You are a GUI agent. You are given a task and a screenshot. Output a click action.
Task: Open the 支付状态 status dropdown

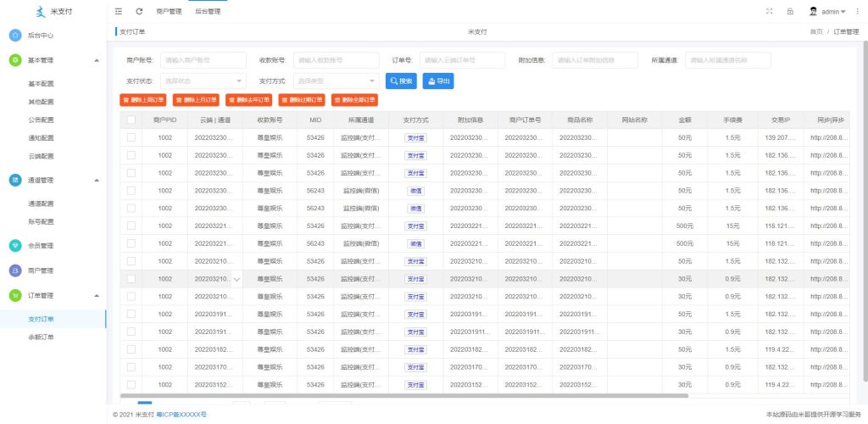pyautogui.click(x=203, y=81)
